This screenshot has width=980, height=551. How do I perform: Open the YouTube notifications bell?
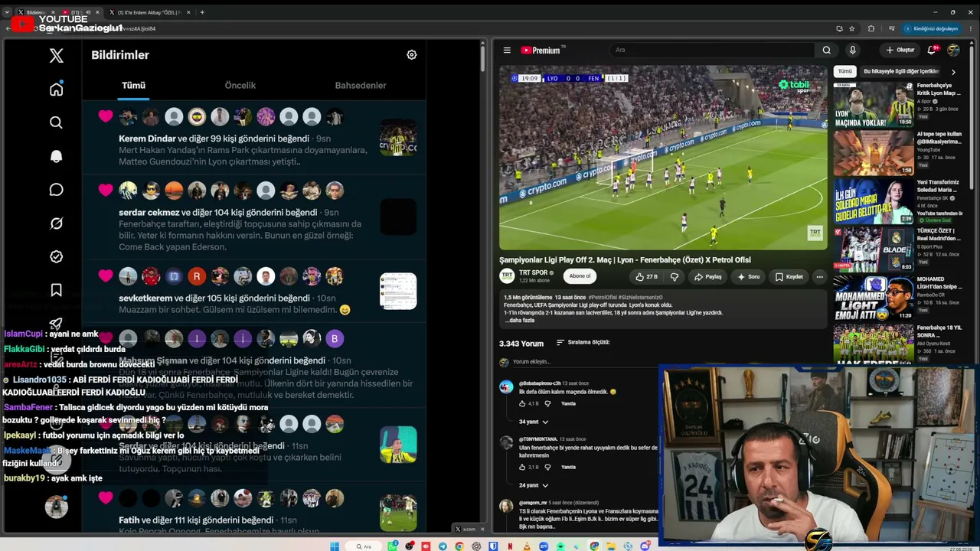click(932, 50)
